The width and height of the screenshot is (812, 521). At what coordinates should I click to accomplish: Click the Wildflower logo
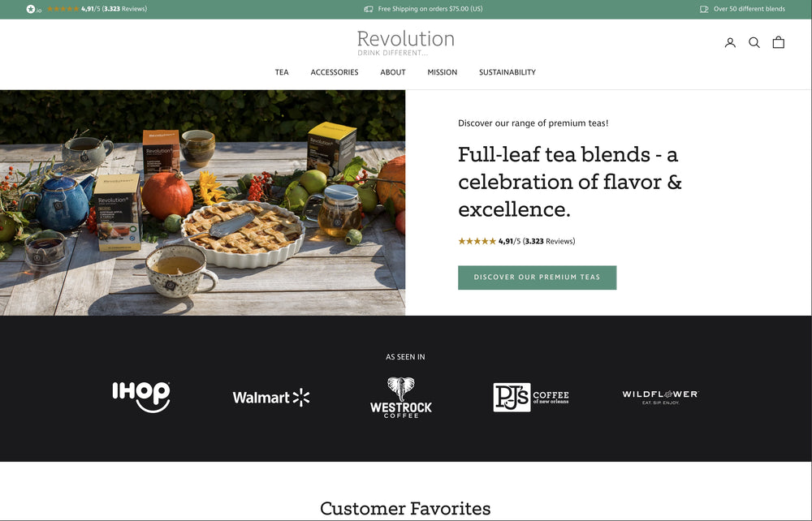(660, 397)
